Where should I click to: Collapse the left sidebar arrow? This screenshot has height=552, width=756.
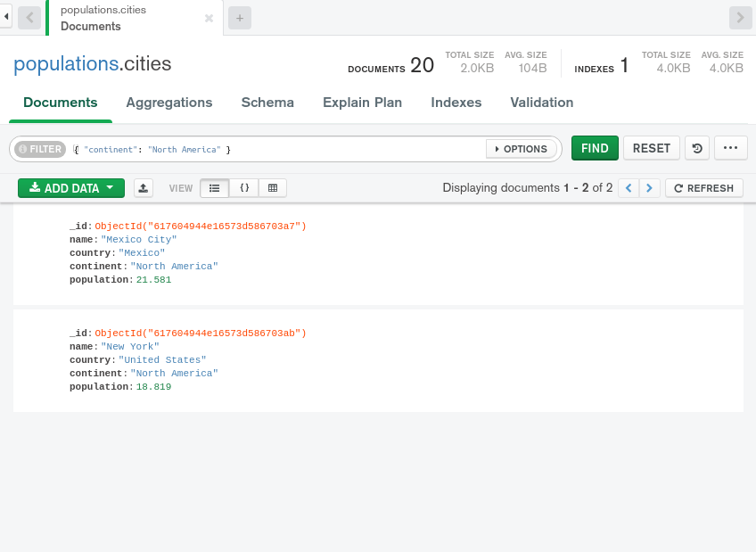pyautogui.click(x=6, y=17)
